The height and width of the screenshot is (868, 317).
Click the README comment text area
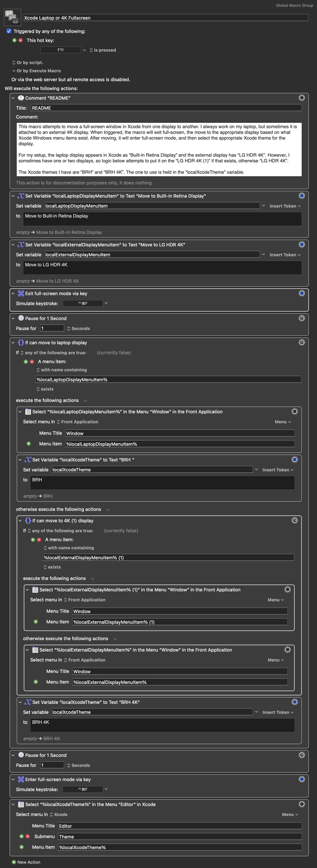(159, 149)
